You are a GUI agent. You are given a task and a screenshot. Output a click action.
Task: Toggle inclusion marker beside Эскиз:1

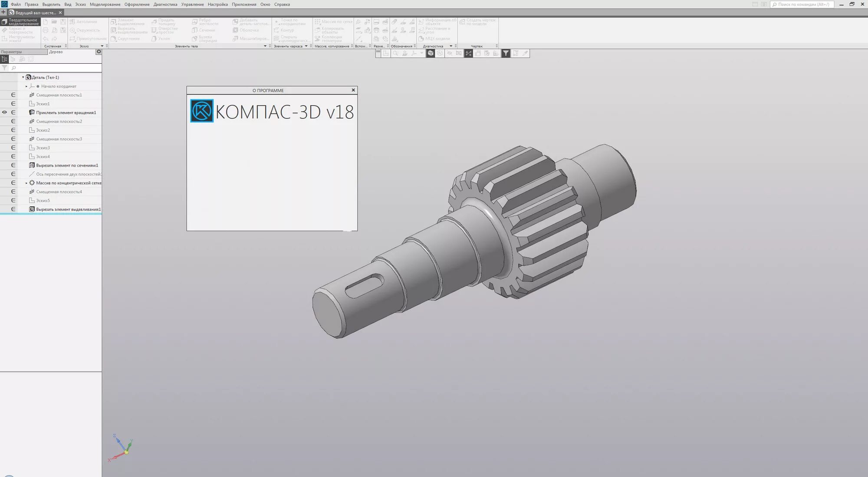coord(13,104)
